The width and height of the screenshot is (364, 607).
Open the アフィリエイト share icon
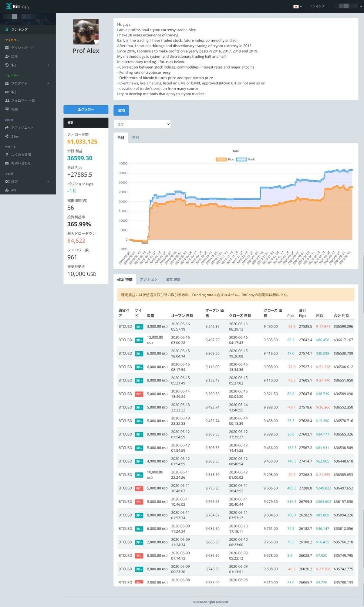coord(7,127)
